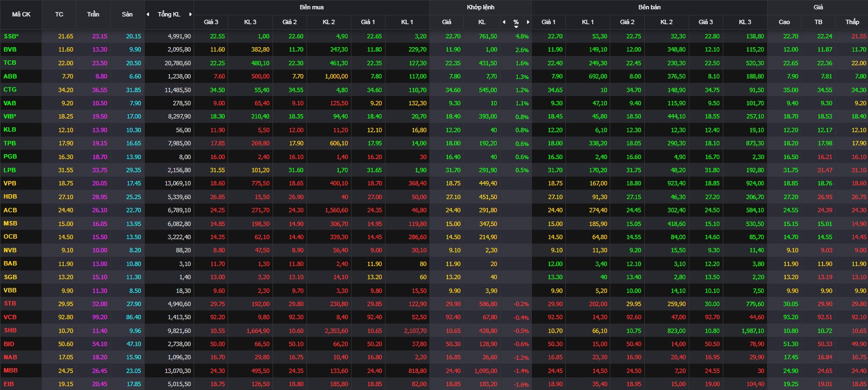Open the VPB stock symbol
The height and width of the screenshot is (390, 868).
10,183
